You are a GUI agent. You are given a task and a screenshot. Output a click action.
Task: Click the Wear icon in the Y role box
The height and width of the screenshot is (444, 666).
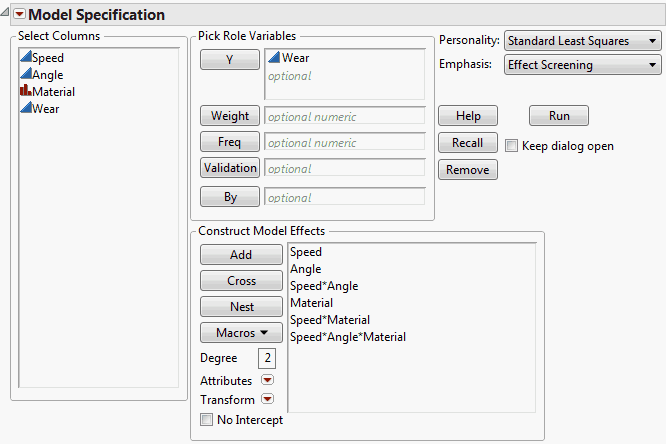tap(274, 58)
